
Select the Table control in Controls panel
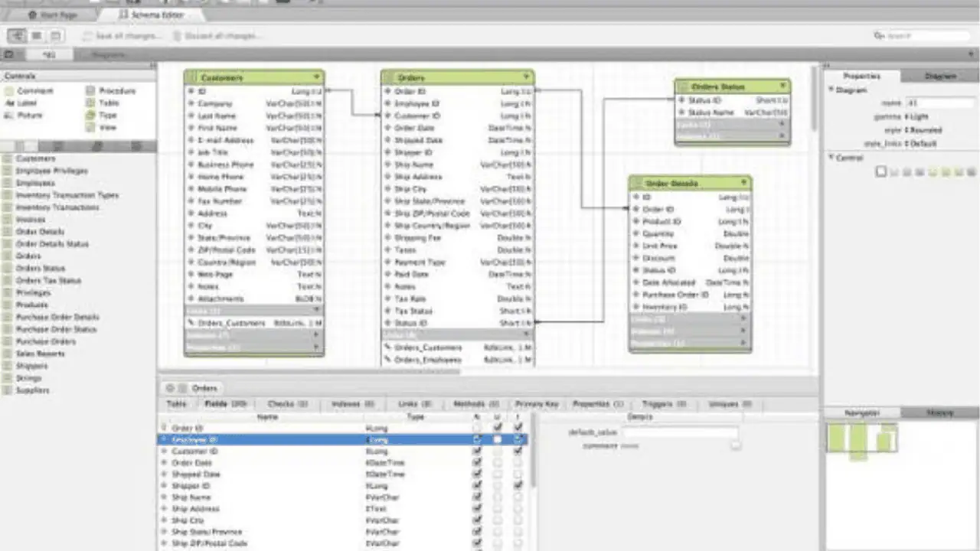pos(103,103)
